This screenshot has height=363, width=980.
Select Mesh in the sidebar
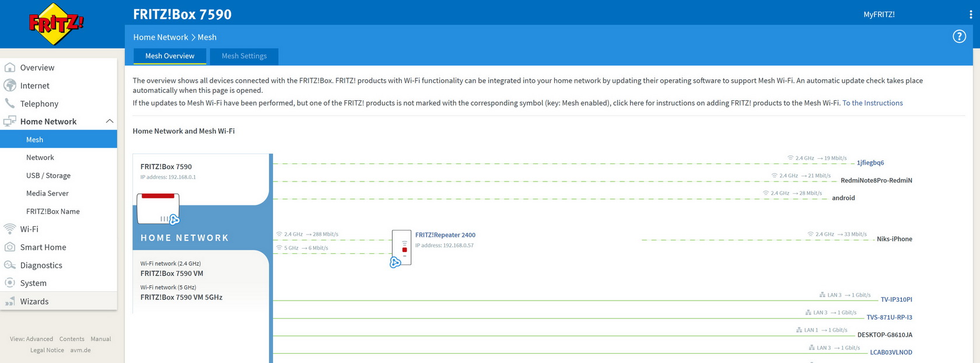point(58,139)
